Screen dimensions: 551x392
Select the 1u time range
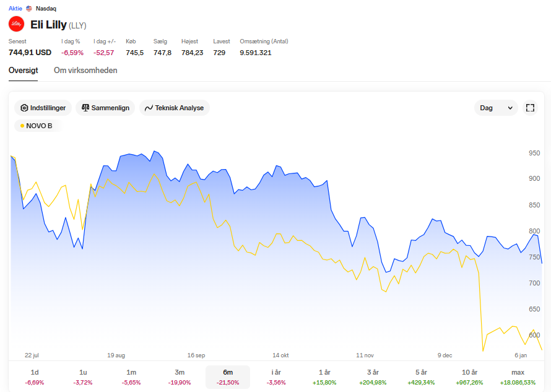click(x=83, y=377)
